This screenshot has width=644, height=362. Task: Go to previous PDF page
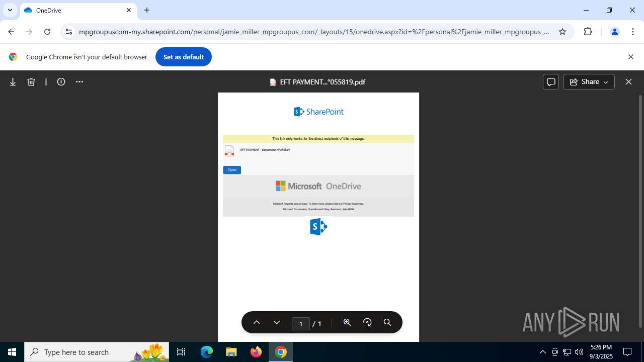[257, 323]
